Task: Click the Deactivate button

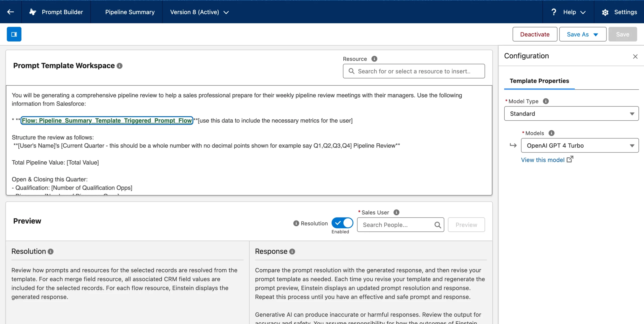Action: [x=535, y=34]
